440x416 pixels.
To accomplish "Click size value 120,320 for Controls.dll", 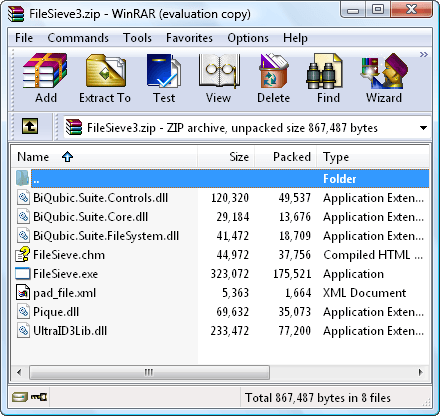I will click(x=230, y=198).
